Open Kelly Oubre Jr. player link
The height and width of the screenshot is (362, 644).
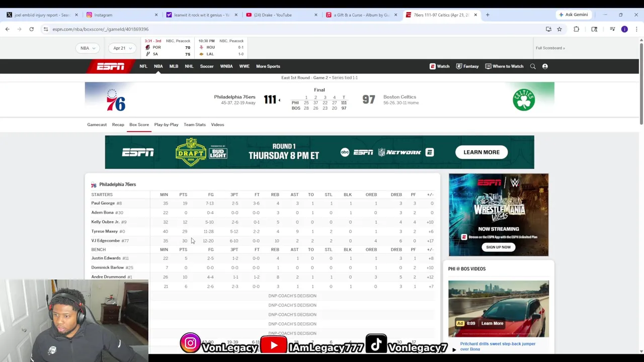coord(105,222)
